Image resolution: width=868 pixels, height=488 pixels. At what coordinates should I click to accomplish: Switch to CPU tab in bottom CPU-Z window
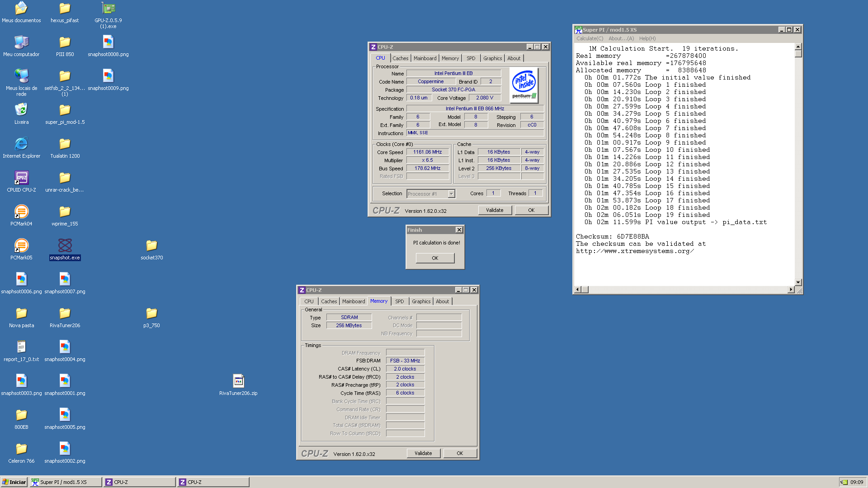pos(309,301)
